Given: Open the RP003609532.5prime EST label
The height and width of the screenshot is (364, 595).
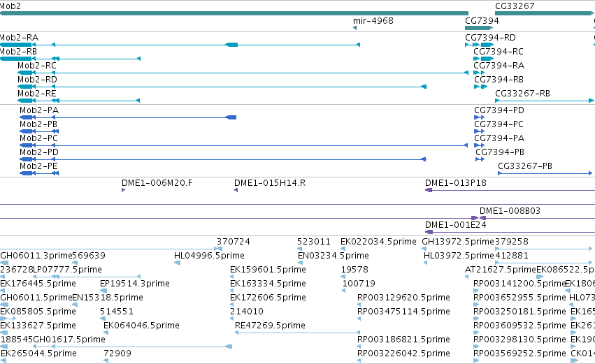Looking at the screenshot, I should click(520, 326).
